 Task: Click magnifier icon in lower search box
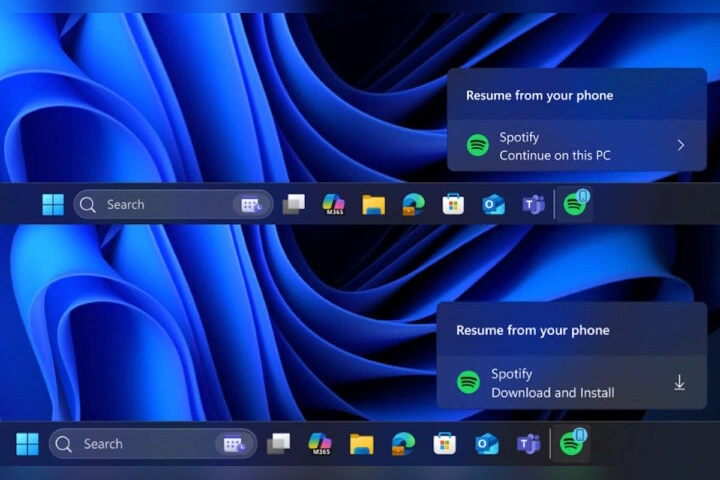[63, 444]
